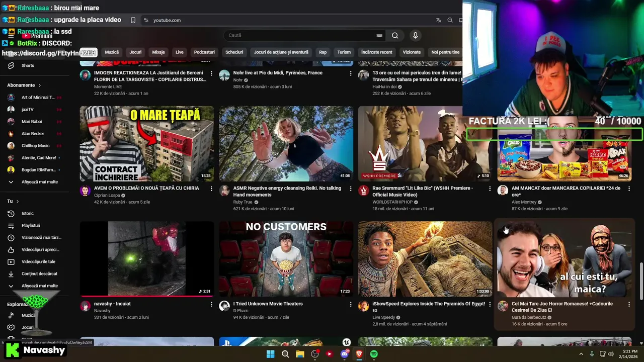Image resolution: width=644 pixels, height=362 pixels.
Task: Open the O MARE ȚEAPĂ video thumbnail
Action: point(147,143)
